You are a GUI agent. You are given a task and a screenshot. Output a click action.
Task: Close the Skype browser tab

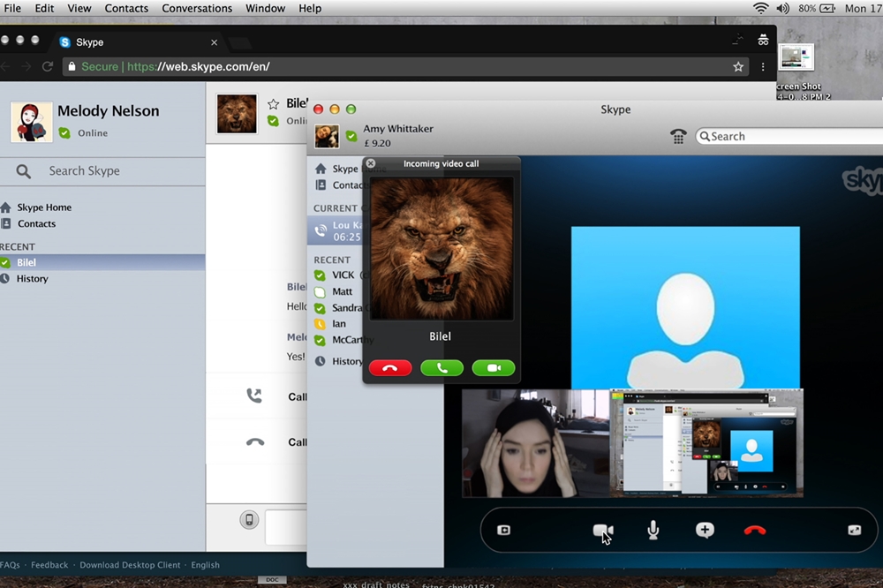click(x=214, y=42)
